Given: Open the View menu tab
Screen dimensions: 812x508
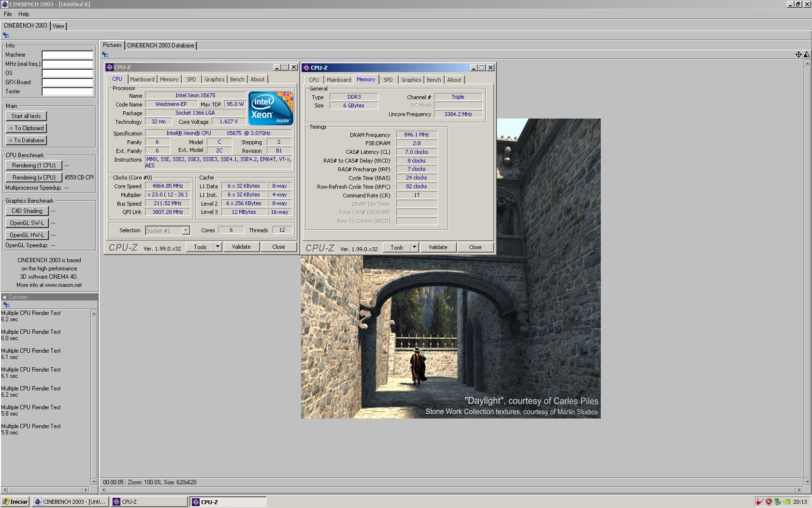Looking at the screenshot, I should coord(58,26).
